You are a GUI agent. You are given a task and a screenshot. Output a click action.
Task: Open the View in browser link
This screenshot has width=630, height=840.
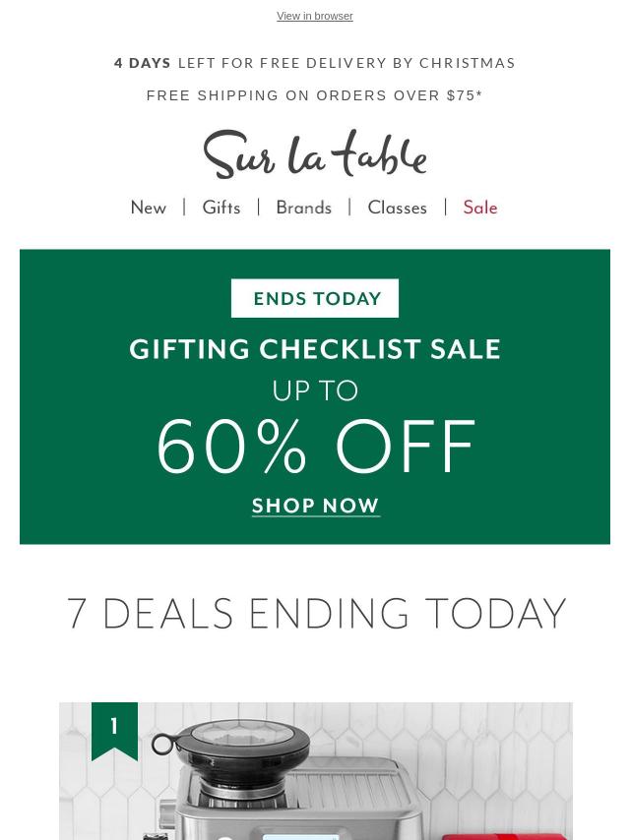(315, 17)
